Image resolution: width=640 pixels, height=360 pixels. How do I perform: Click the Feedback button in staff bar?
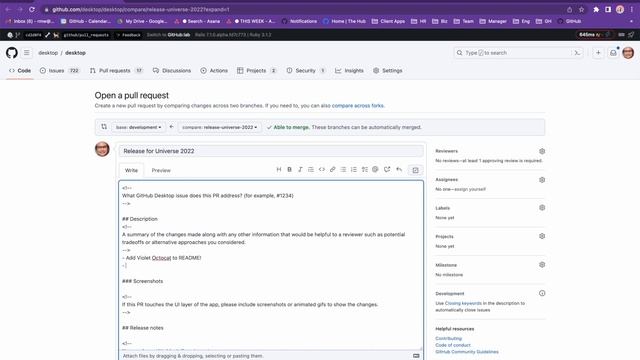pos(129,35)
